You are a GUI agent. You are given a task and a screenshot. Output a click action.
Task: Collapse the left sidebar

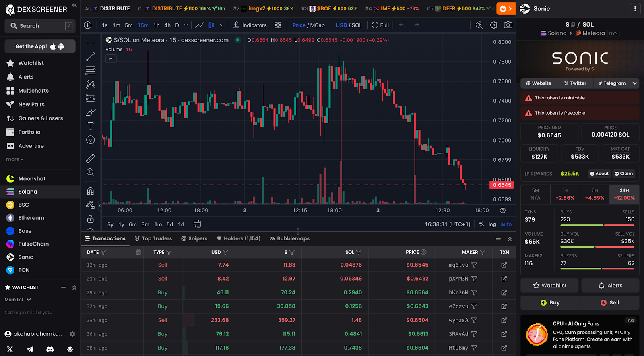[x=74, y=5]
